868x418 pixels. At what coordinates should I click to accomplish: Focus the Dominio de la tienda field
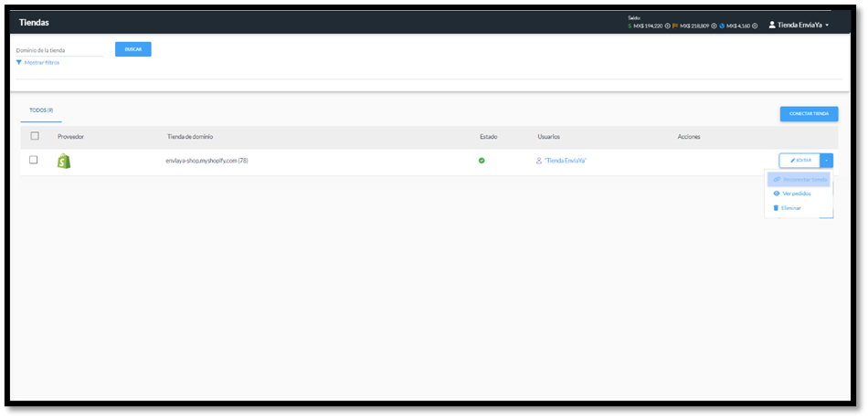pyautogui.click(x=59, y=50)
